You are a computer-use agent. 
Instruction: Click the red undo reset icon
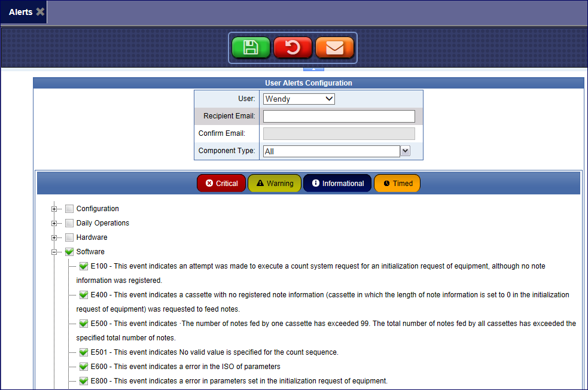293,48
